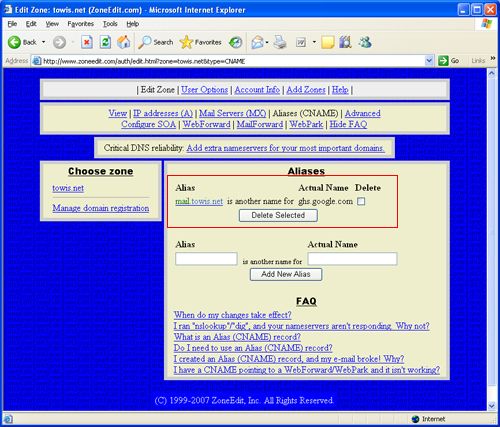The image size is (500, 427).
Task: Open the Advanced link
Action: tap(363, 113)
